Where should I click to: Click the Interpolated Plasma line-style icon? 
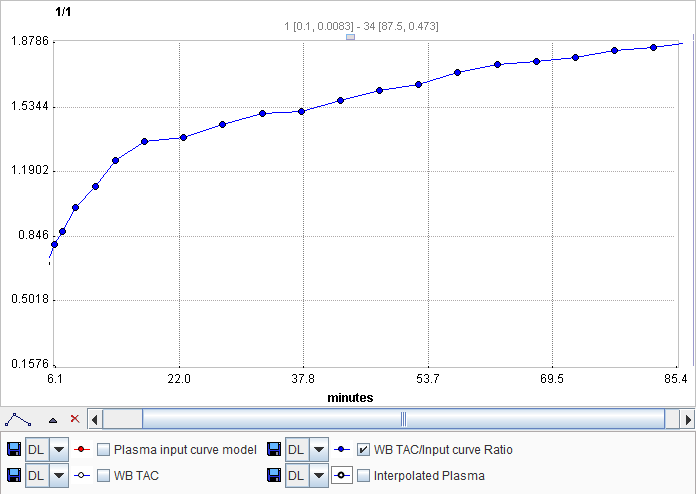(x=341, y=475)
